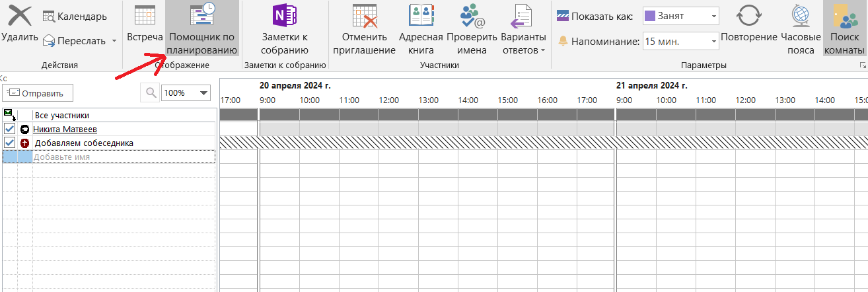Click Cancel invitation (Отменить приглашение) icon

pos(364,17)
